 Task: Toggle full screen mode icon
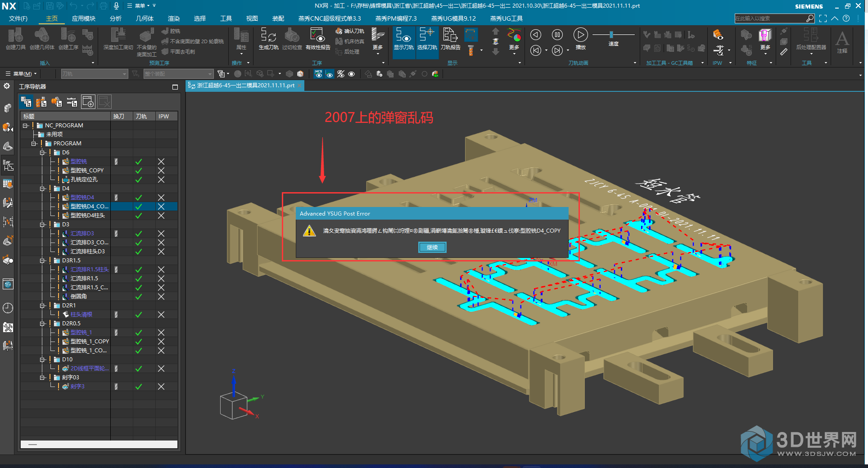823,18
